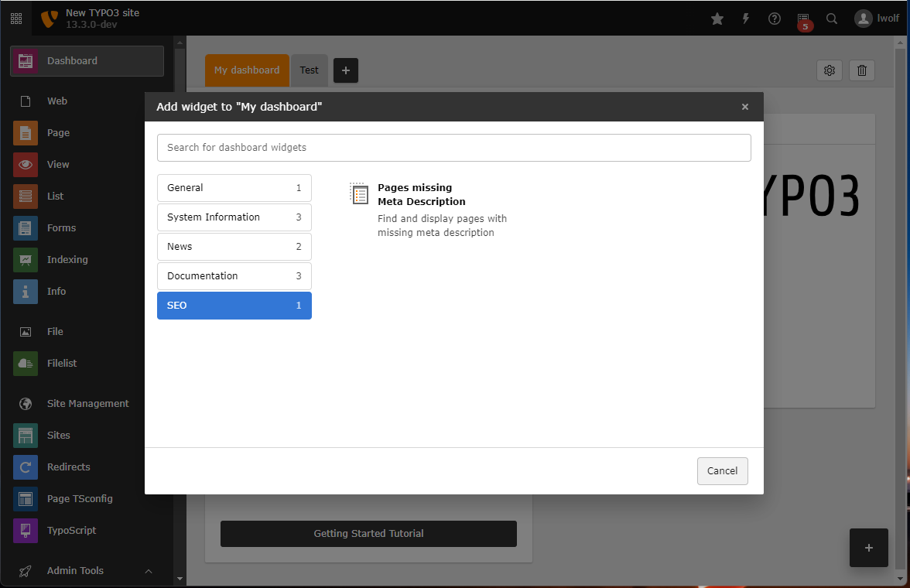Click the Pages missing Meta Description widget icon
Viewport: 910px width, 588px height.
pos(358,194)
